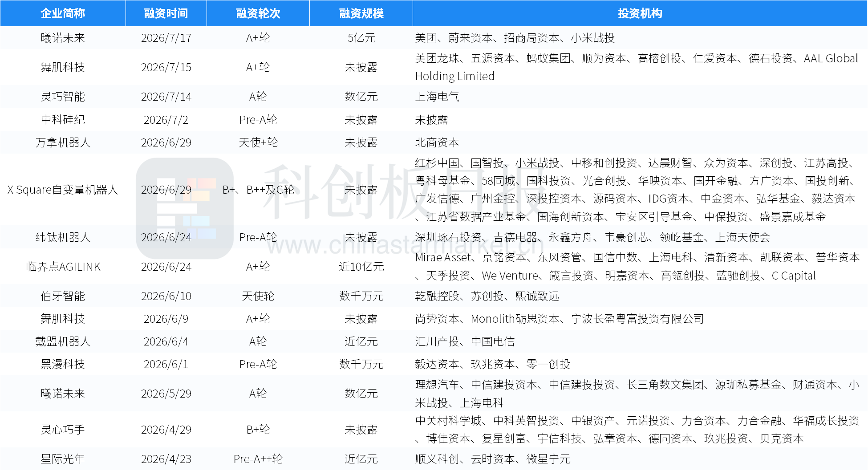868x471 pixels.
Task: Select the round "天使轮" for 伯牙智能
Action: click(x=258, y=296)
